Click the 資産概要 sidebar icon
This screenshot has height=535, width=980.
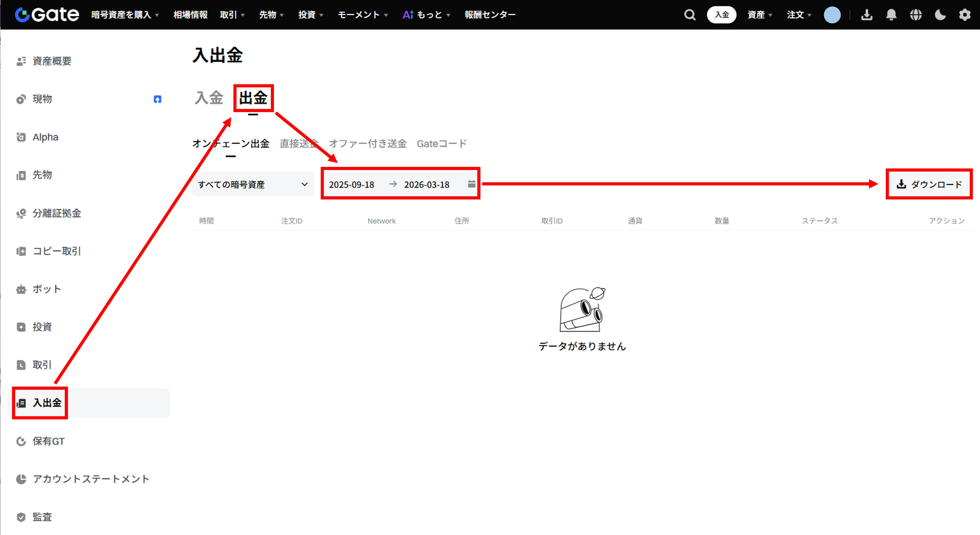21,61
